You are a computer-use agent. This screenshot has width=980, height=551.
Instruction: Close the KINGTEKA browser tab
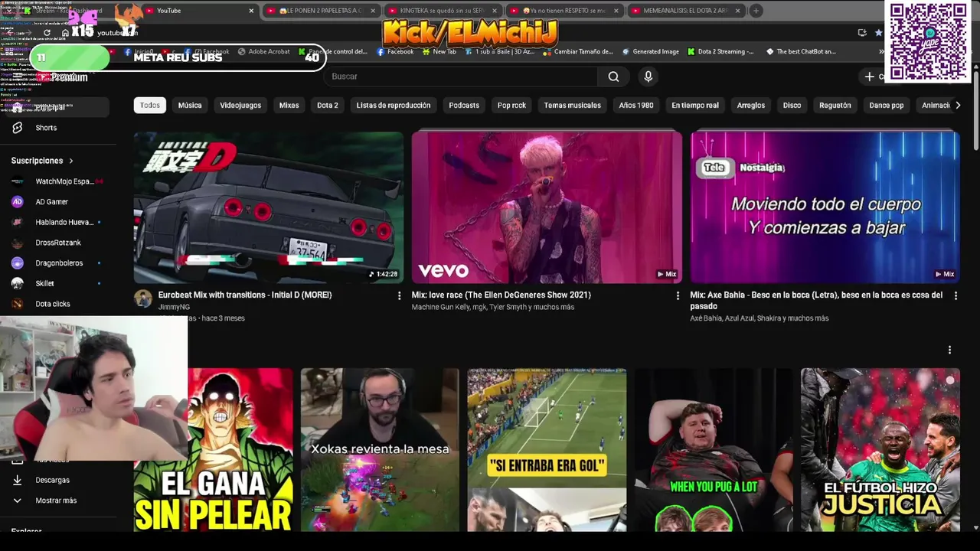494,11
